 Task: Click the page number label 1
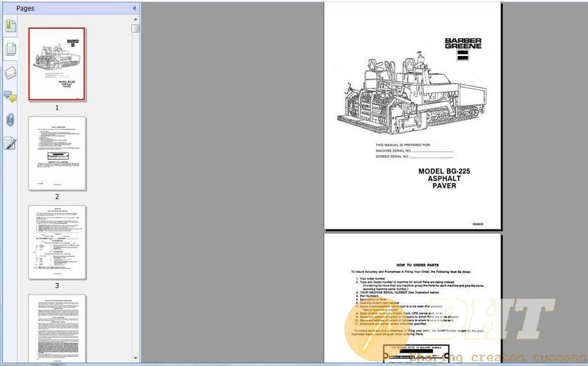57,107
